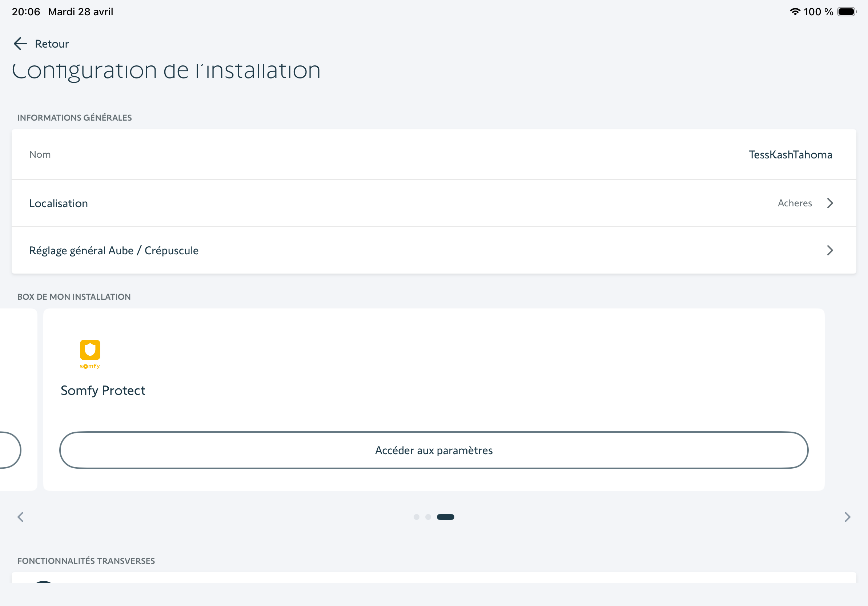Go to next box with right arrow
Screen dimensions: 868x606
point(847,517)
